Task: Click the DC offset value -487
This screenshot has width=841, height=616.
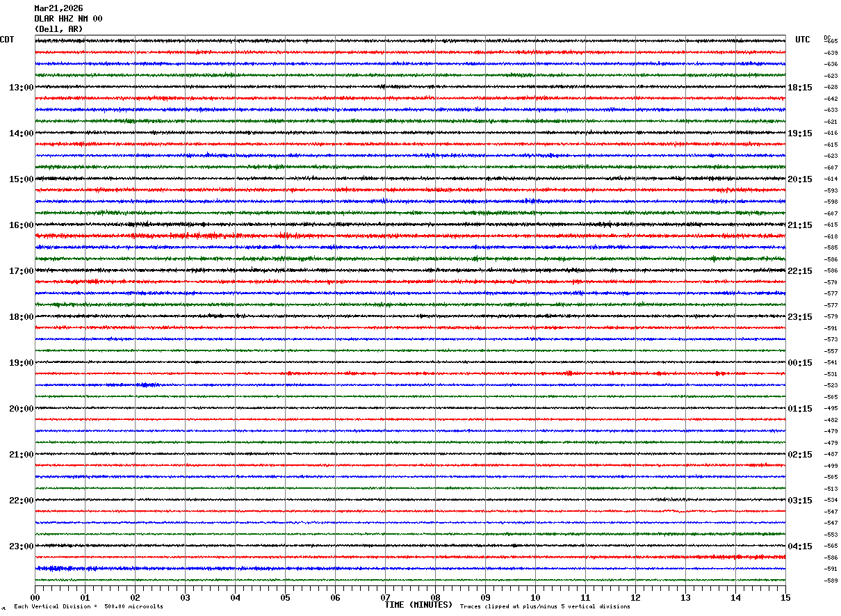Action: 831,455
